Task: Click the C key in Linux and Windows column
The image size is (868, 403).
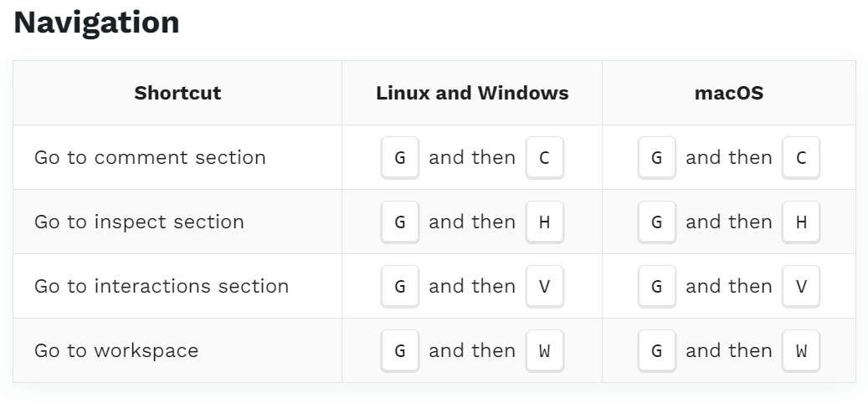Action: pos(545,157)
